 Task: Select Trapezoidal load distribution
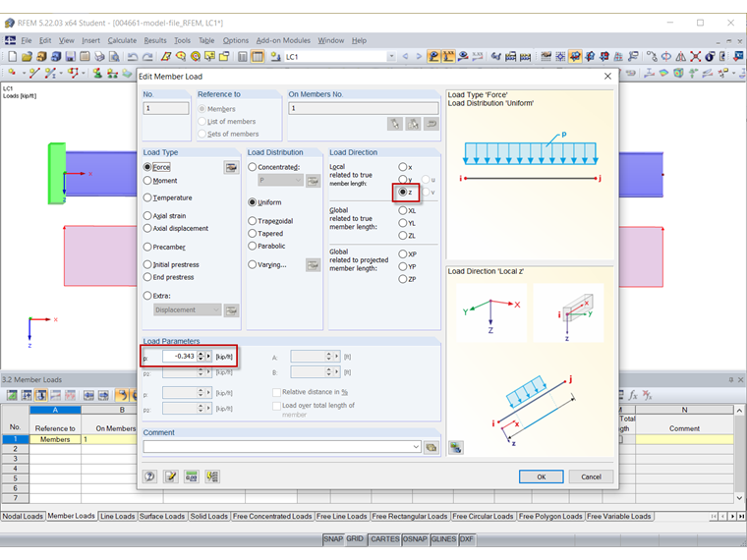tap(252, 221)
